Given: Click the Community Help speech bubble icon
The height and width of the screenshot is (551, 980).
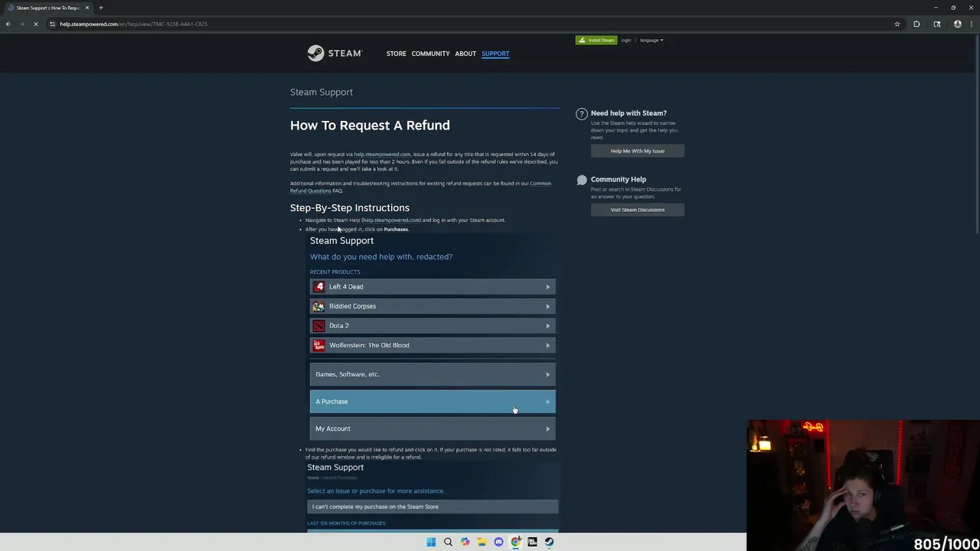Looking at the screenshot, I should tap(582, 181).
